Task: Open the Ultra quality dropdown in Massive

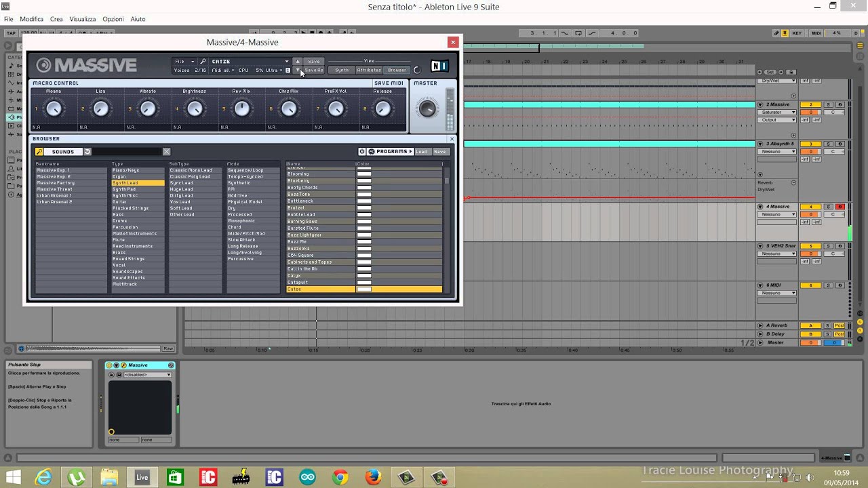Action: coord(273,70)
